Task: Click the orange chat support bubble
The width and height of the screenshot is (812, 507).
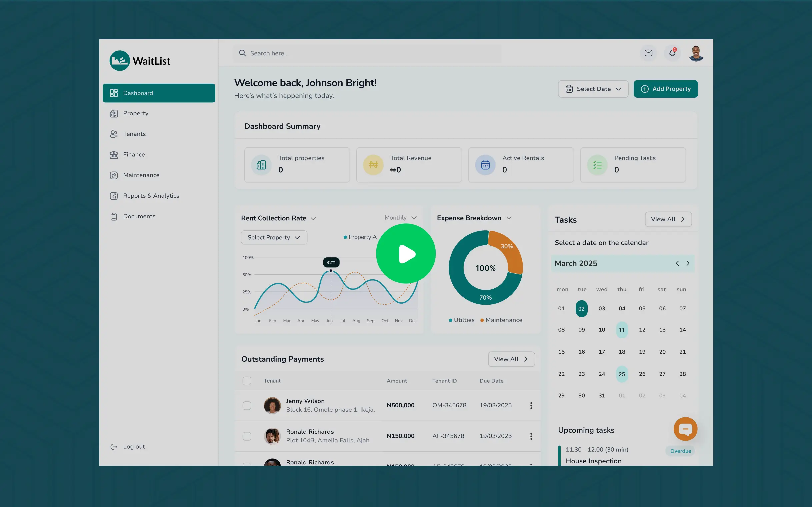Action: pos(685,429)
